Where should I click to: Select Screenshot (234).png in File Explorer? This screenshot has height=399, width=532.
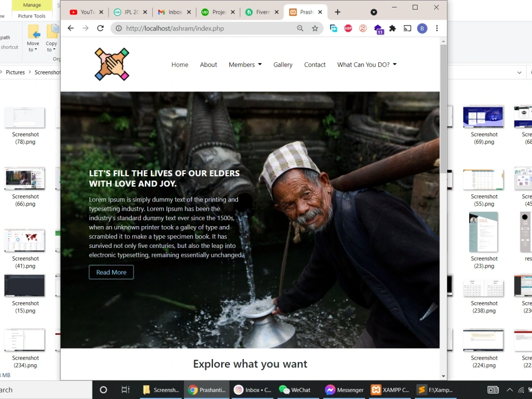tap(25, 348)
